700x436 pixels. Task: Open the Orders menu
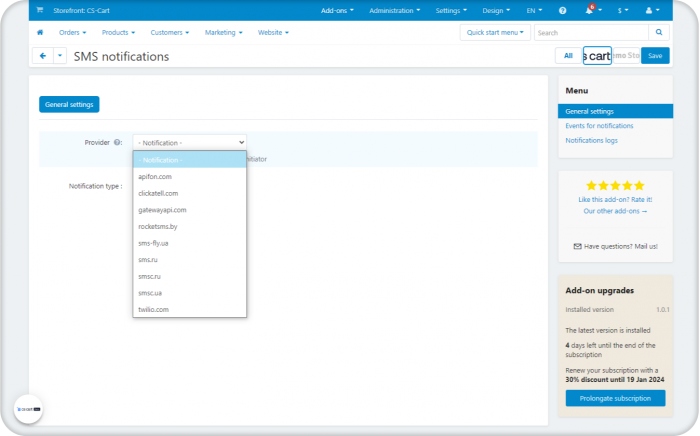coord(72,33)
